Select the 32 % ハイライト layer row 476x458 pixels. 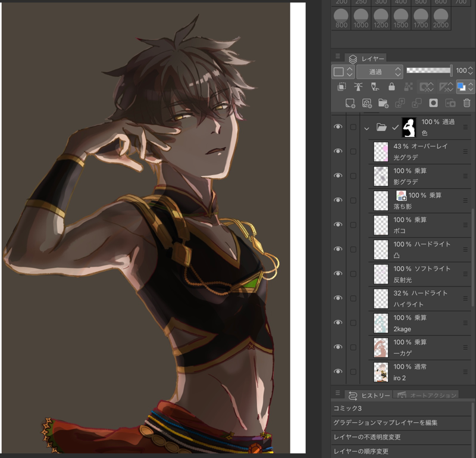tap(420, 298)
